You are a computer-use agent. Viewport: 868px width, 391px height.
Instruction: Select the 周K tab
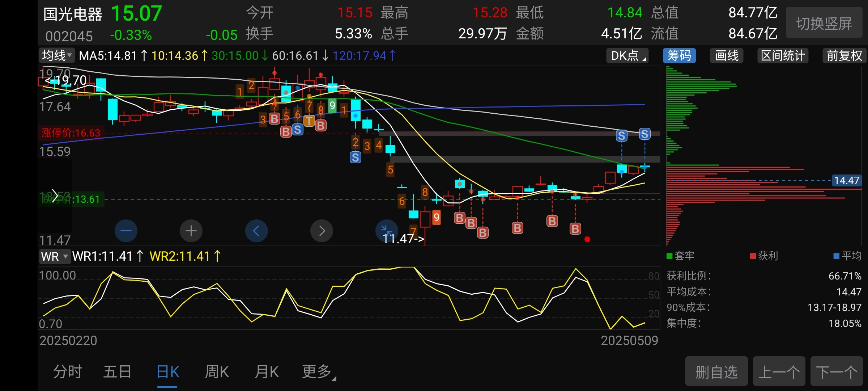pos(217,372)
